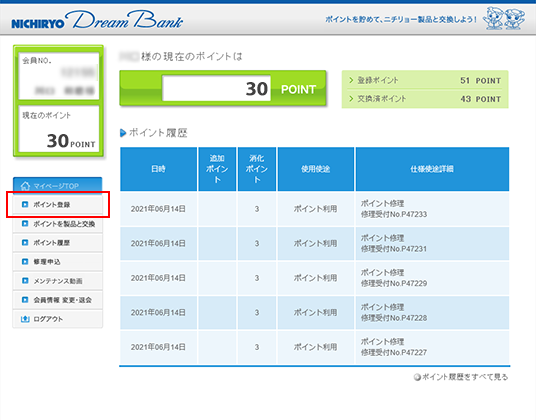This screenshot has height=420, width=536.
Task: Click the arrow icon beside ポイントを製品と交換
Action: [25, 223]
